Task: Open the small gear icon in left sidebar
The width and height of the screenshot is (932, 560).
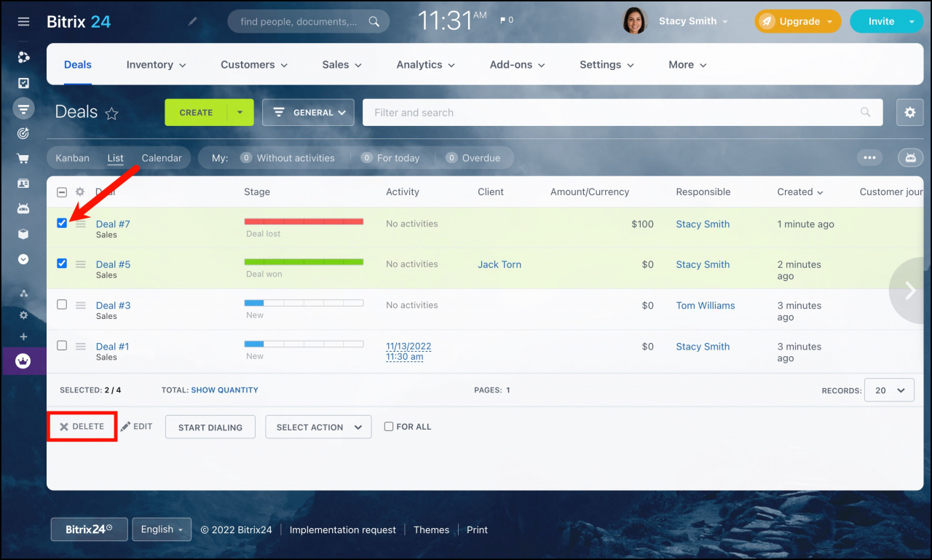Action: click(23, 315)
